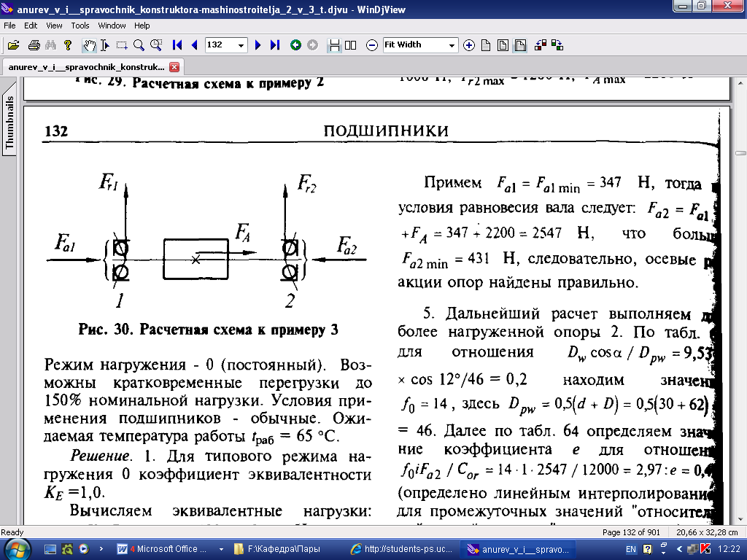
Task: Click the Fit Page icon
Action: click(x=503, y=45)
